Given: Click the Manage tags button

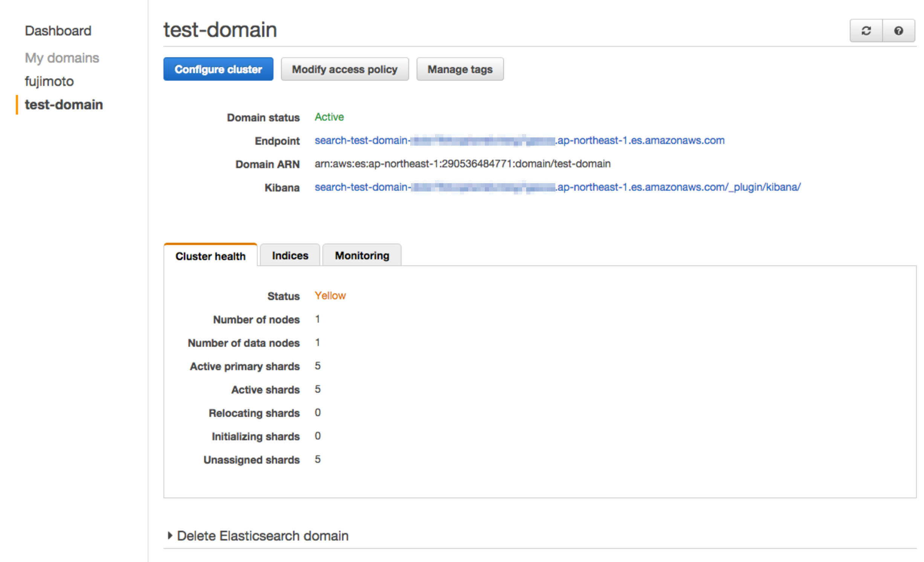Looking at the screenshot, I should [460, 69].
